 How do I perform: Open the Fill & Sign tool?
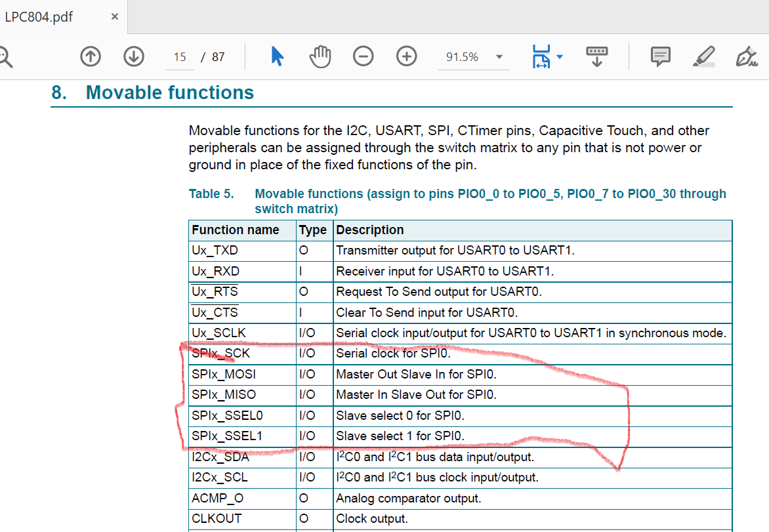coord(745,56)
